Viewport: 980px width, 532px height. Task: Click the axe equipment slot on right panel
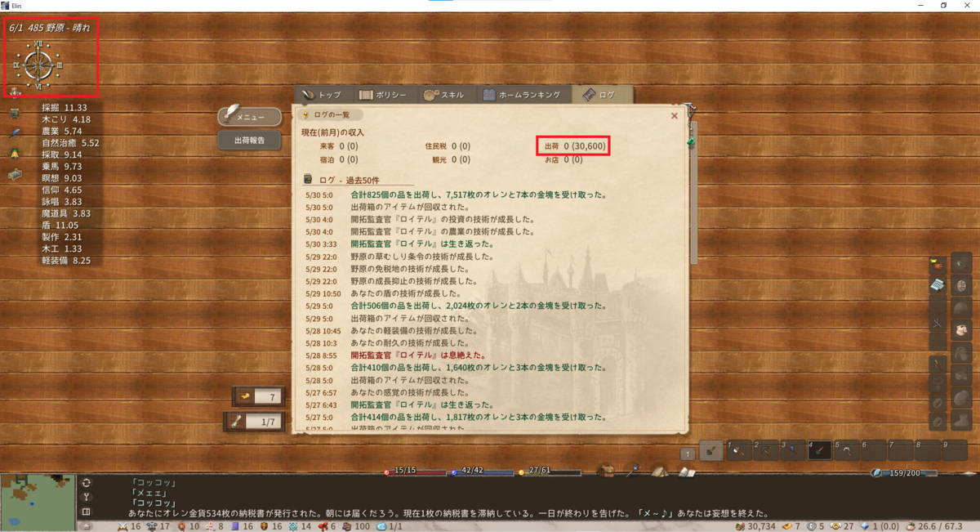tap(961, 263)
